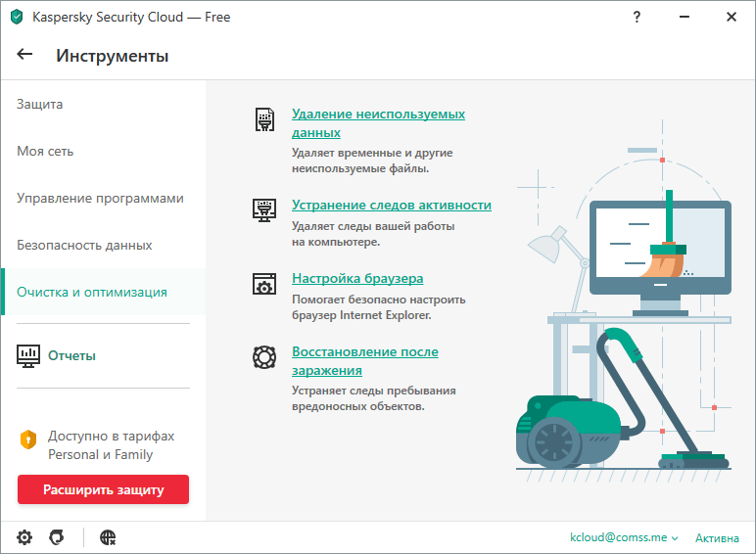Screen dimensions: 756x554
Task: Open the help question mark icon
Action: tap(637, 18)
